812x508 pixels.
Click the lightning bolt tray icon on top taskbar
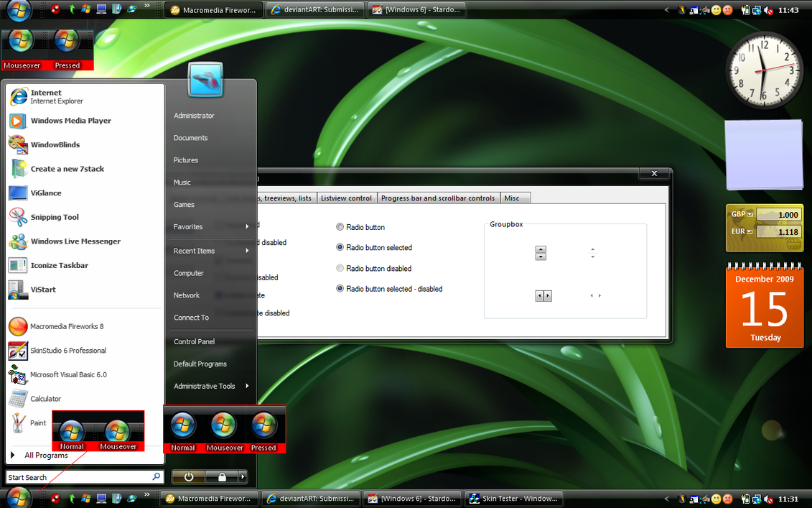tap(682, 10)
